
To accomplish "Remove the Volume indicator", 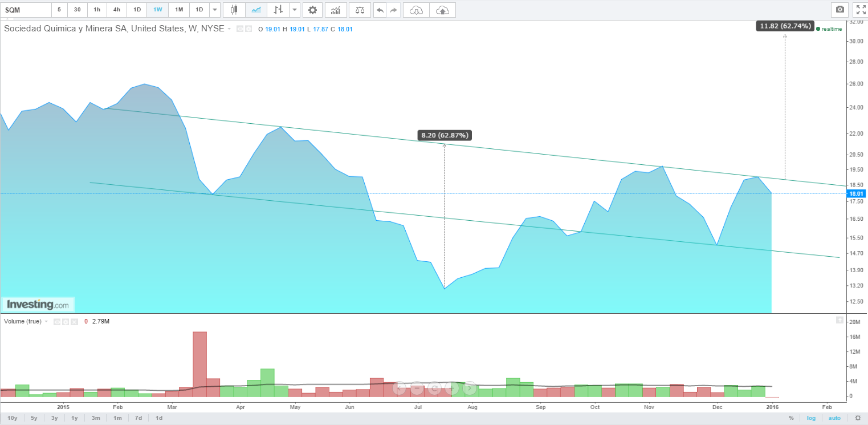I will (x=74, y=322).
